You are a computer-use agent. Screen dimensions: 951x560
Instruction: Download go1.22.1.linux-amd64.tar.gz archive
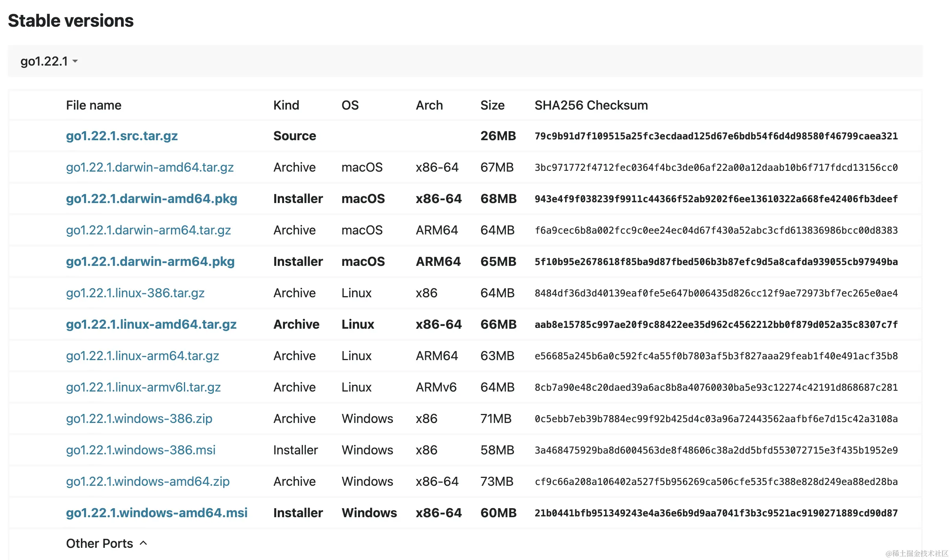(151, 324)
